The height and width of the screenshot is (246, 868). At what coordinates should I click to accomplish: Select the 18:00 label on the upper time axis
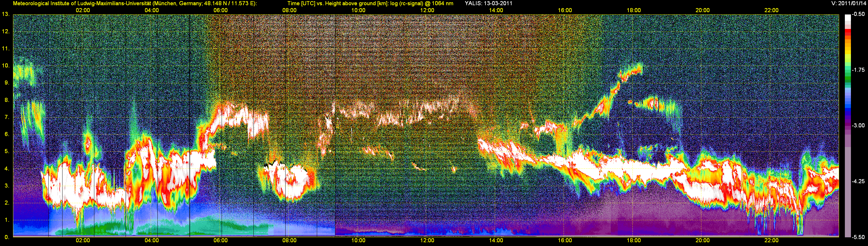pyautogui.click(x=634, y=10)
